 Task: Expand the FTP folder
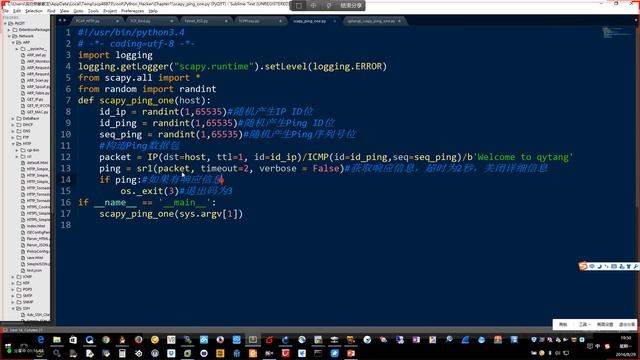click(x=13, y=138)
